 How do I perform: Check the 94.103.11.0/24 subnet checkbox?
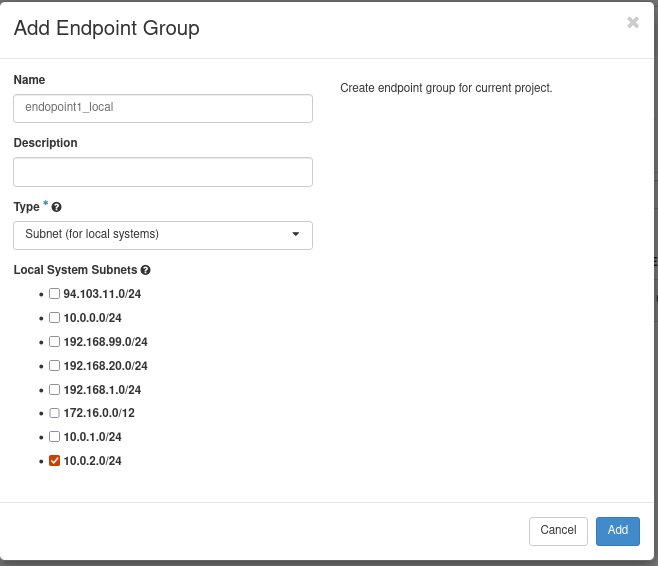point(55,294)
